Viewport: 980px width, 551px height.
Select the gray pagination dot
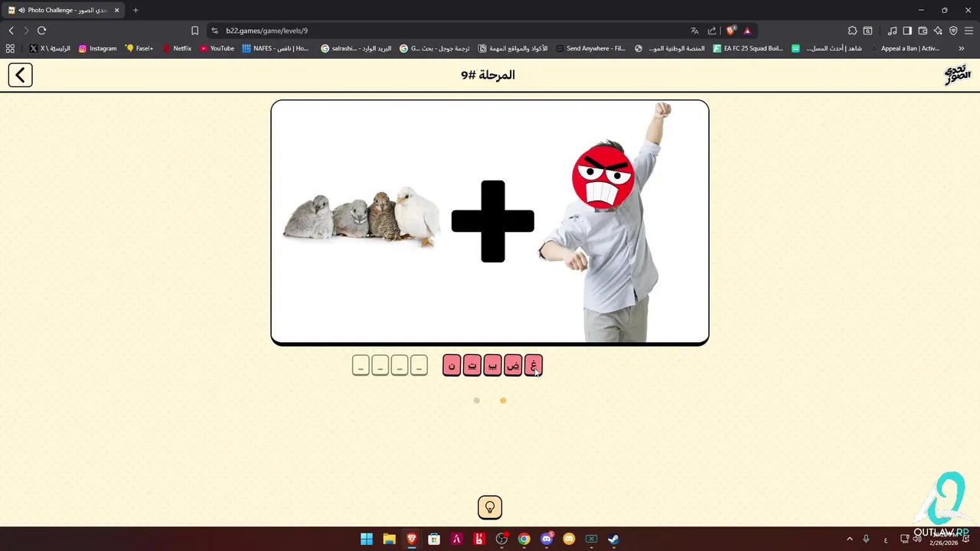tap(476, 400)
